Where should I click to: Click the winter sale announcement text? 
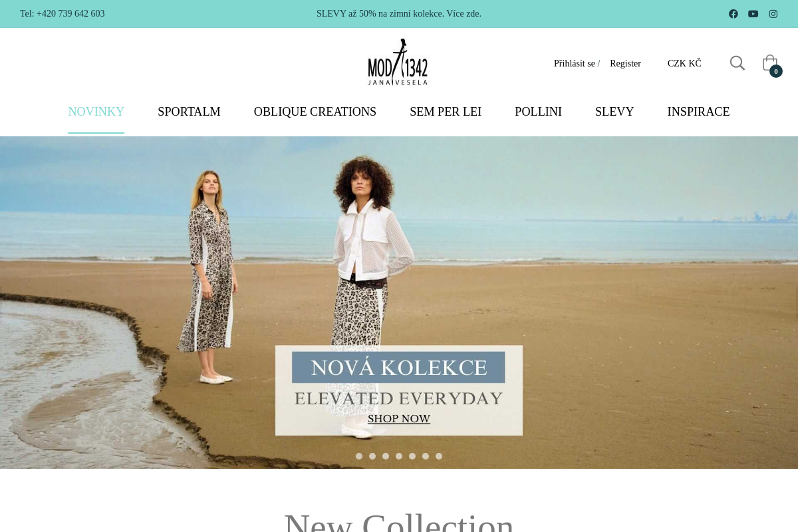[x=399, y=14]
